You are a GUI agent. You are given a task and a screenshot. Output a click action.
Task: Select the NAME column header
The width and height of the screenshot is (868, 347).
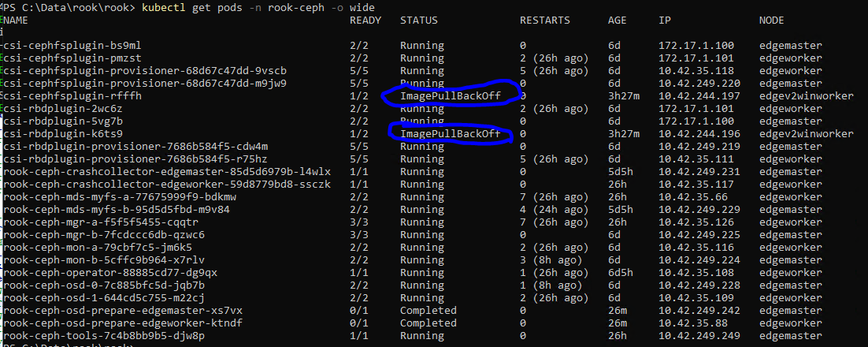(x=16, y=21)
